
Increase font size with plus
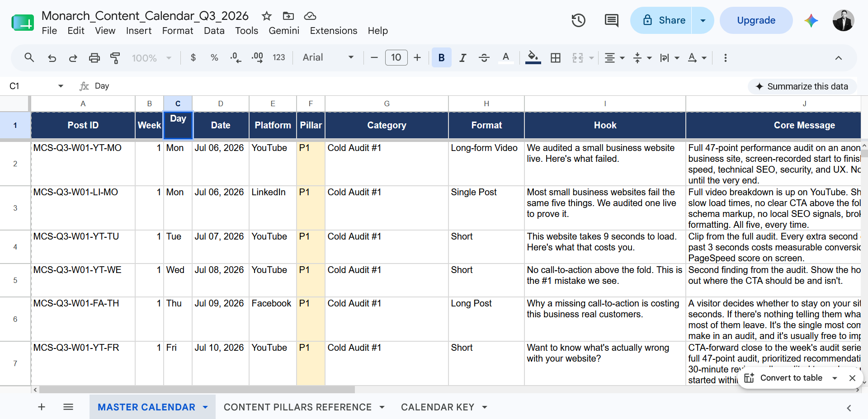(x=417, y=58)
